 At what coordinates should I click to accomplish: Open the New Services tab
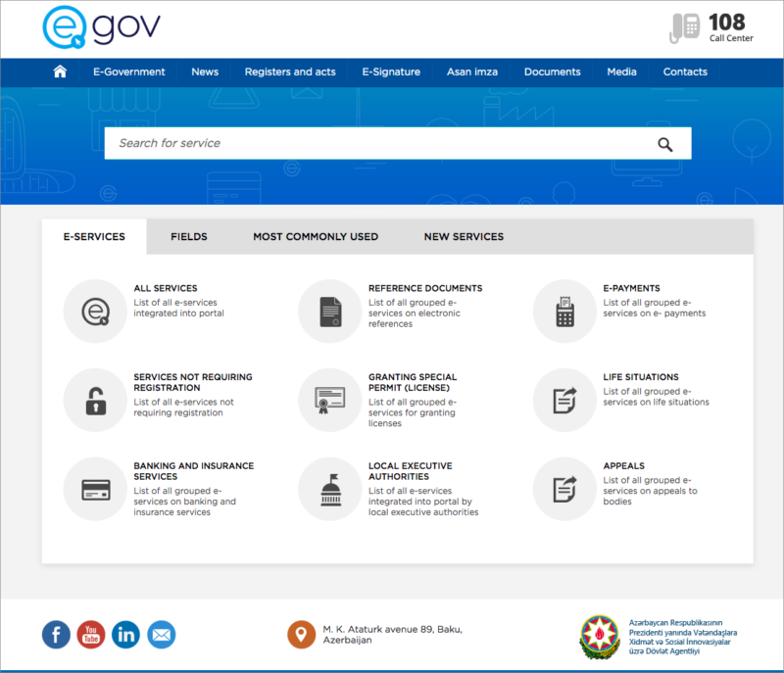(x=464, y=237)
